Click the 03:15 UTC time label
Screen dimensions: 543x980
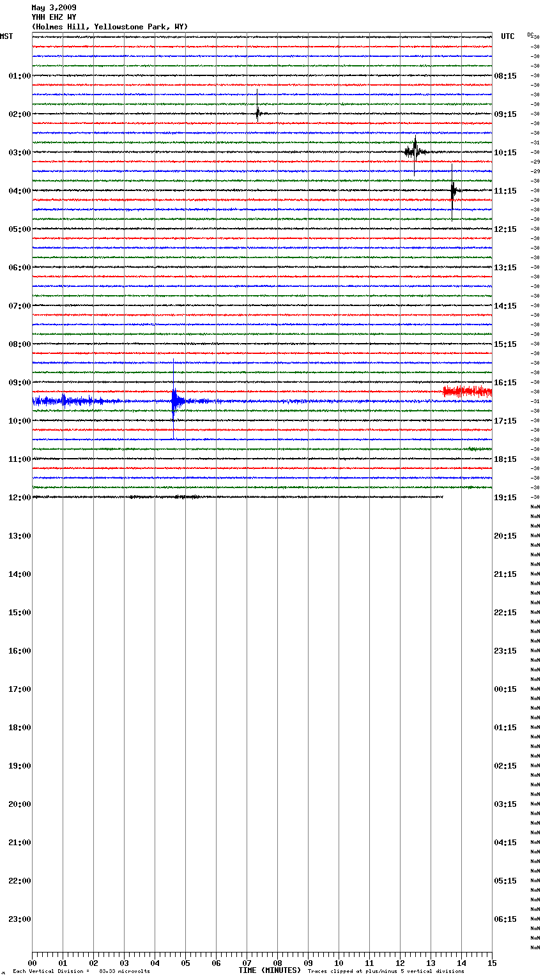coord(505,804)
